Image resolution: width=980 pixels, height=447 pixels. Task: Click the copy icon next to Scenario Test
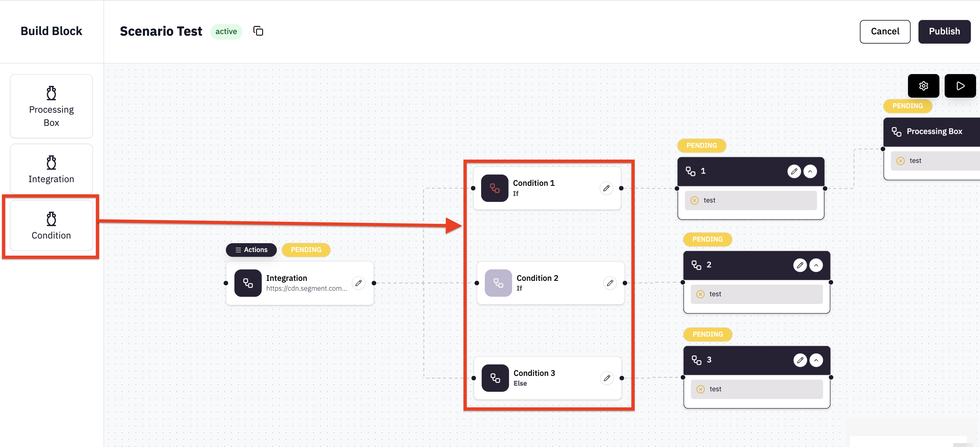point(258,31)
